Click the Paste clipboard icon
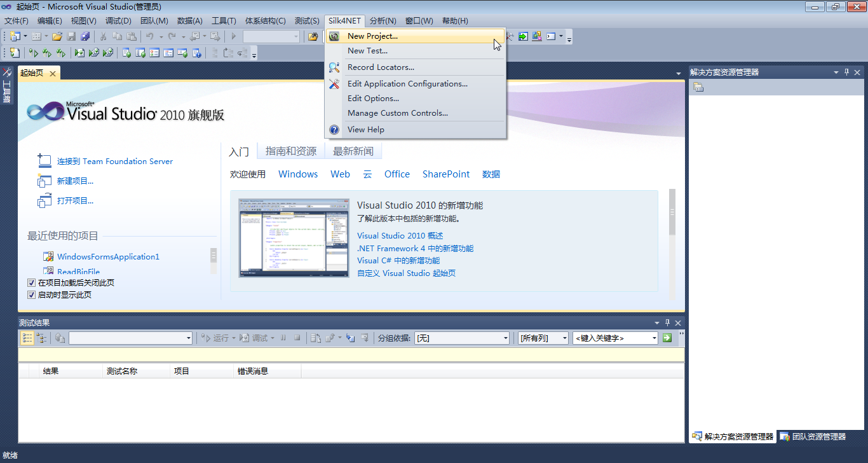This screenshot has height=463, width=868. pos(132,36)
